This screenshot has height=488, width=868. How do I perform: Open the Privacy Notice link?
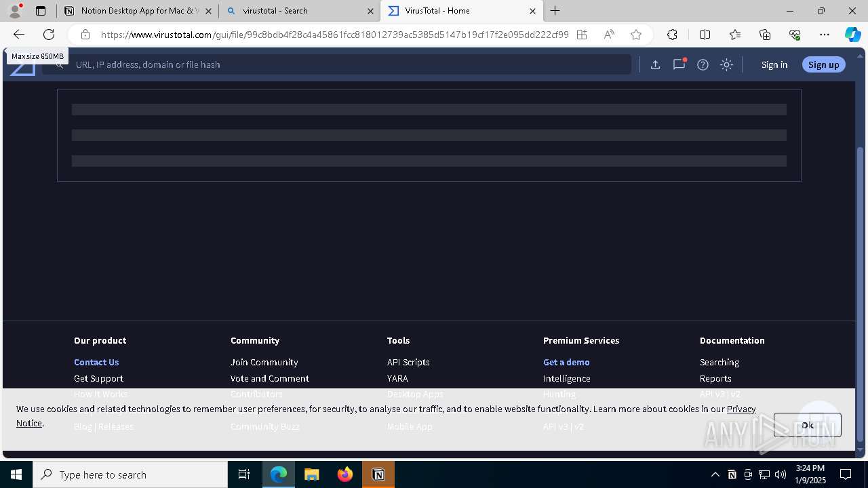[741, 409]
